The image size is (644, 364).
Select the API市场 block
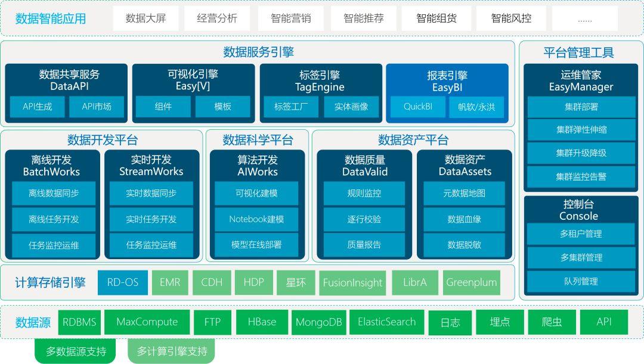97,107
